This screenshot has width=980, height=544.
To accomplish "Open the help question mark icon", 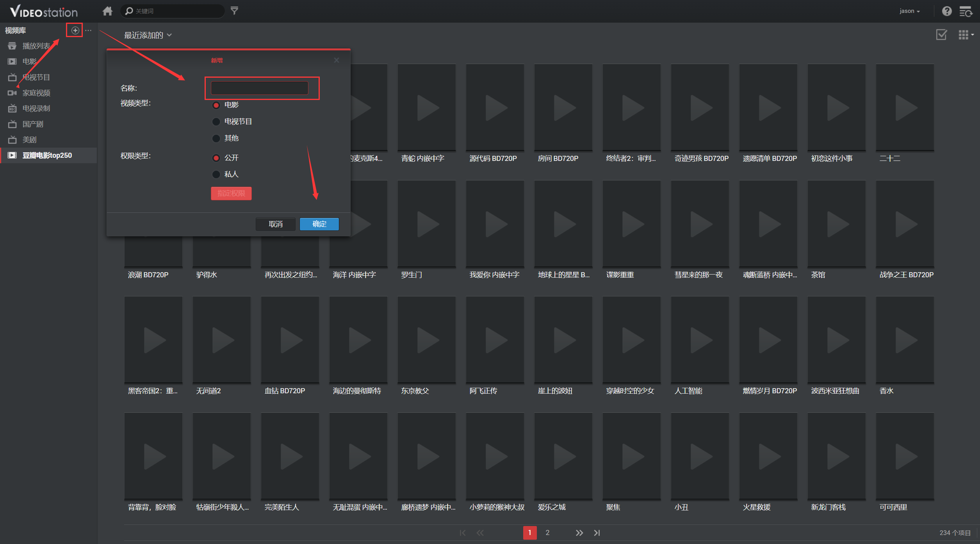I will (x=946, y=11).
